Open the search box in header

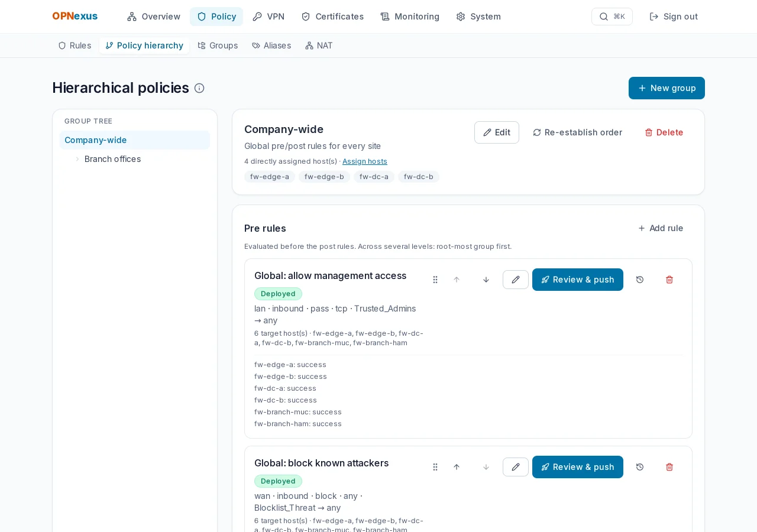click(x=612, y=17)
